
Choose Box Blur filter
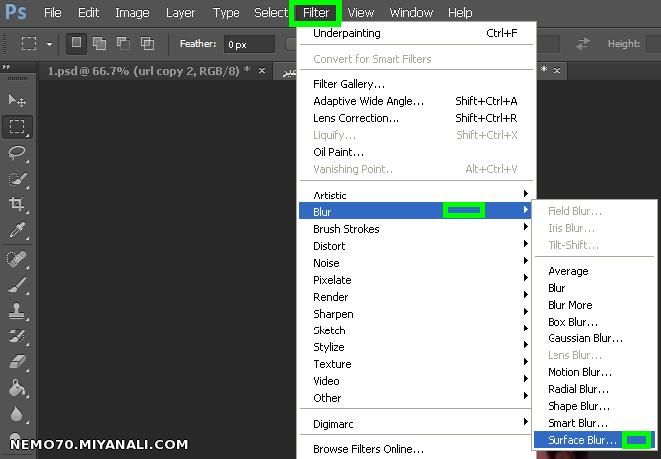tap(594, 322)
